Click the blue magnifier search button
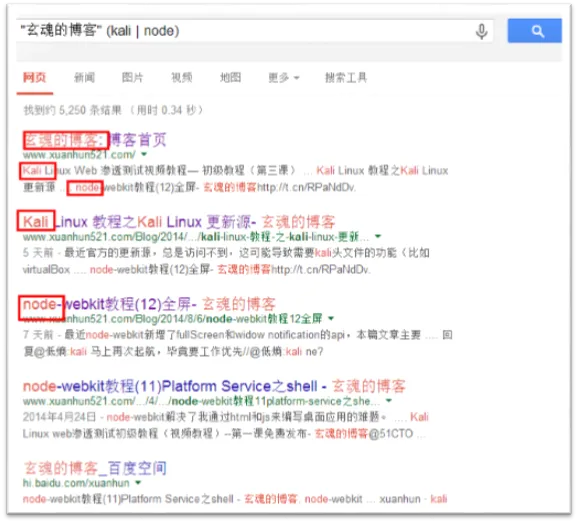Screen dimensions: 578x523 (535, 31)
